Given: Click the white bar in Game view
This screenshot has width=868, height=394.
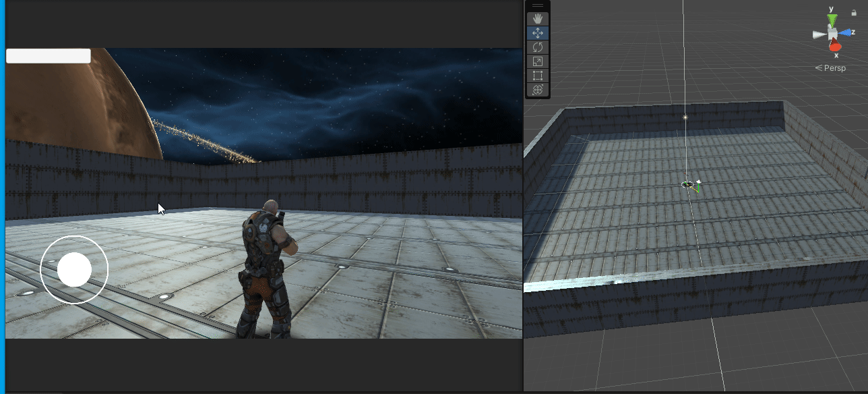Looking at the screenshot, I should pyautogui.click(x=49, y=56).
